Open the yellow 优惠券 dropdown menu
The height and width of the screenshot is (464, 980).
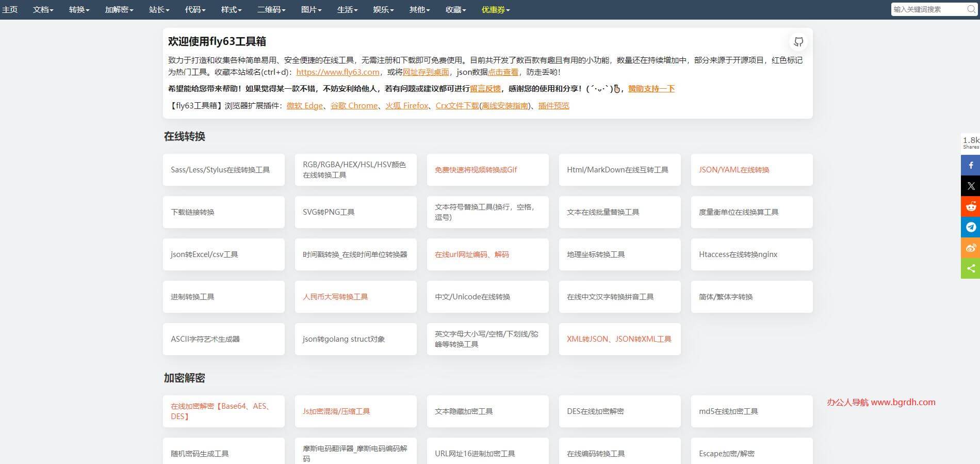[495, 10]
